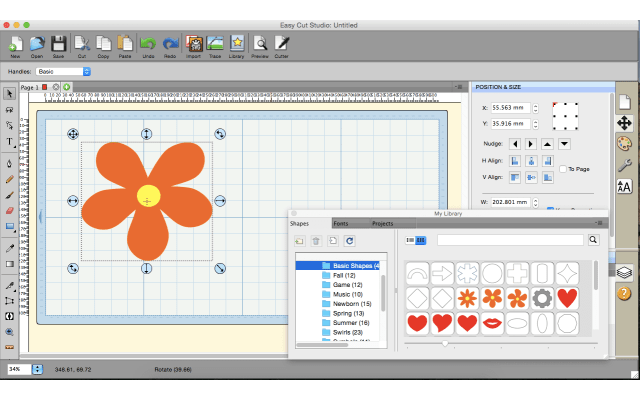
Task: Save the project using the Save icon
Action: (58, 44)
